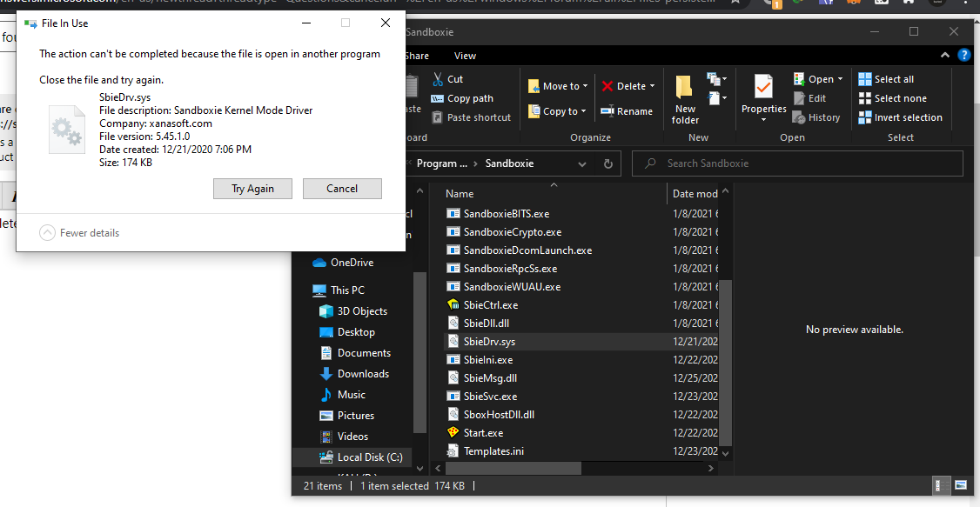Click the Cut scissors icon in ribbon
This screenshot has height=507, width=980.
[x=438, y=79]
